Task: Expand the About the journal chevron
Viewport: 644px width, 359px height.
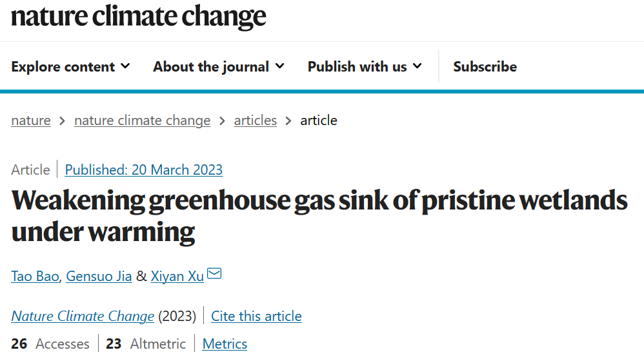Action: point(279,66)
